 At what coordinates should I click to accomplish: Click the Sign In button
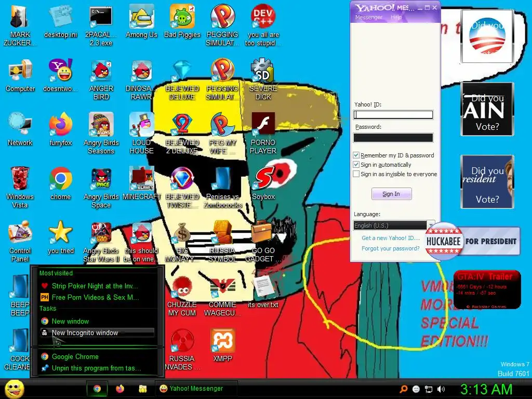pyautogui.click(x=392, y=194)
